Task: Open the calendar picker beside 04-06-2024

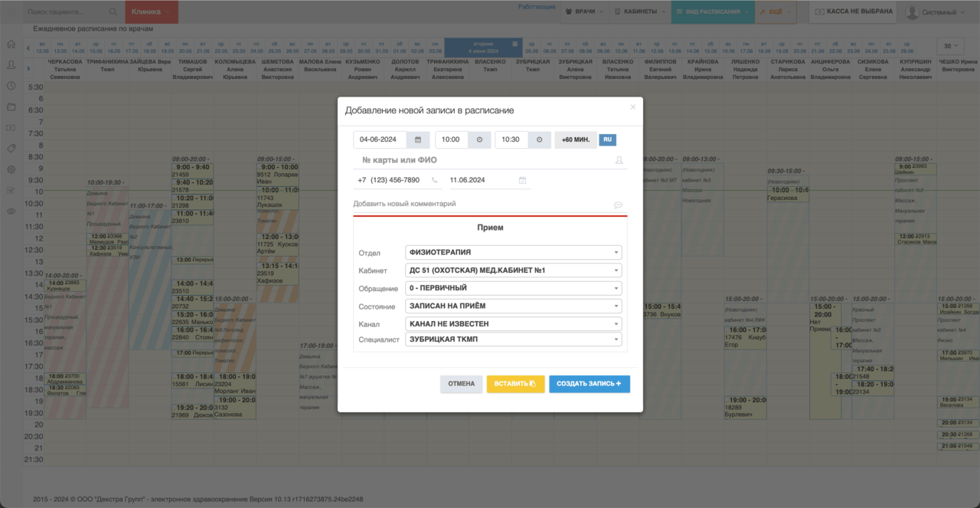Action: point(417,139)
